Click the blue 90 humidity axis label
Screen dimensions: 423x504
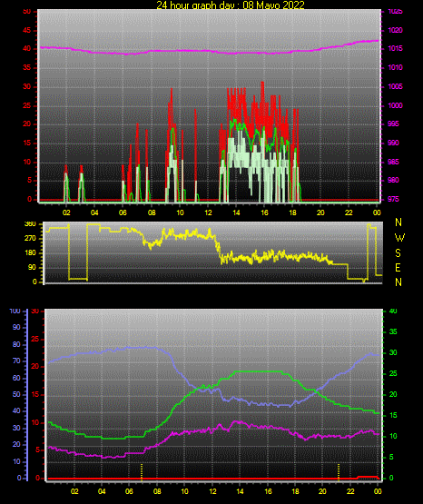16,327
